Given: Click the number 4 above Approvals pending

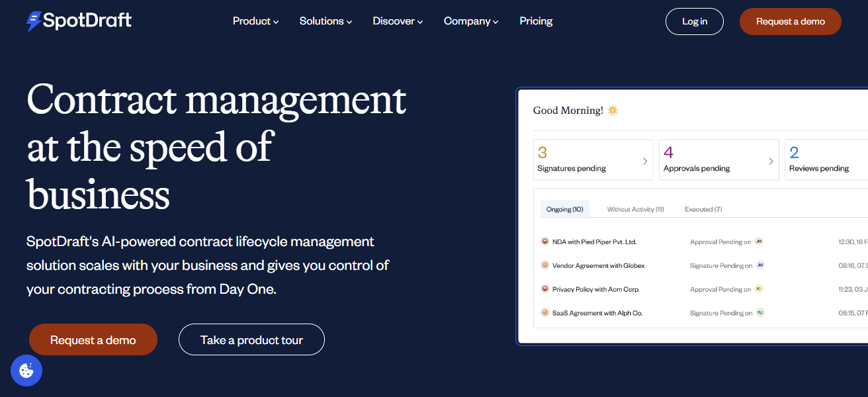Looking at the screenshot, I should tap(669, 153).
